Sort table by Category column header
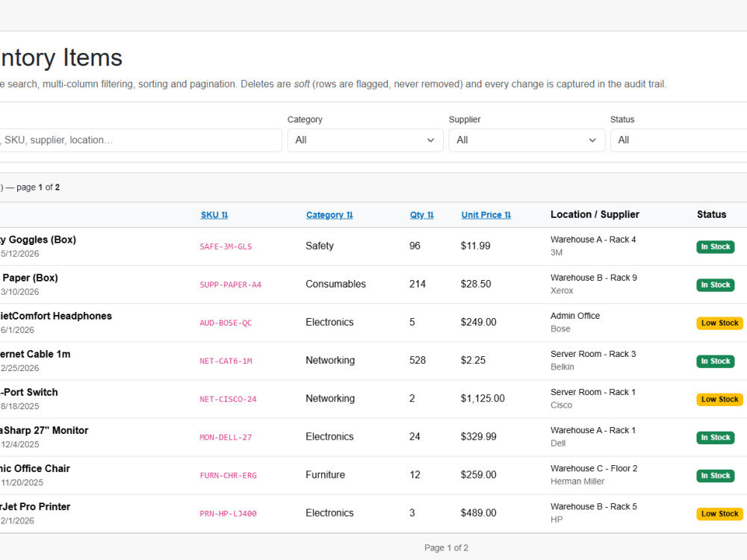The image size is (747, 560). (x=329, y=215)
